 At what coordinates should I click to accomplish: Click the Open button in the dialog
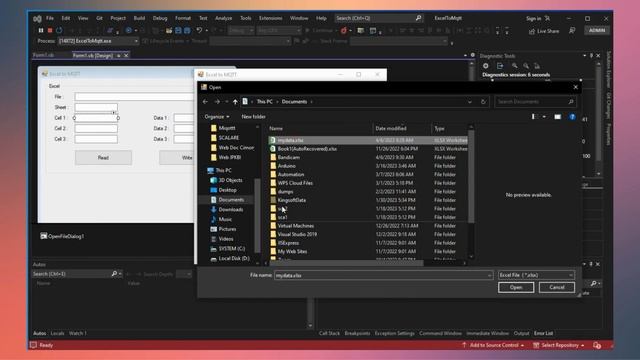pos(516,287)
